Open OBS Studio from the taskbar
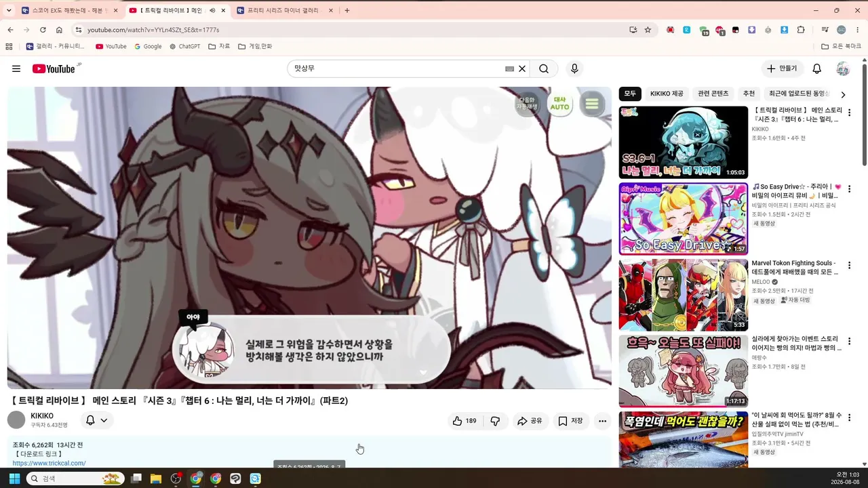 point(176,479)
